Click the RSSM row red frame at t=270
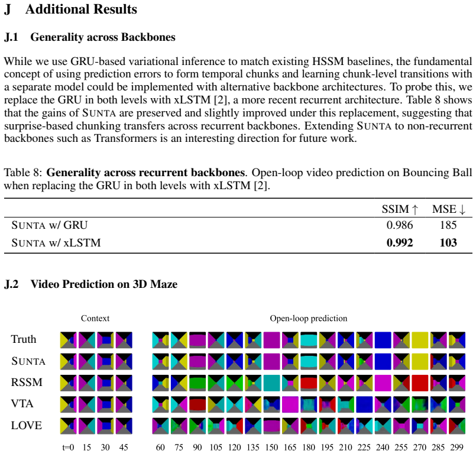 point(420,382)
